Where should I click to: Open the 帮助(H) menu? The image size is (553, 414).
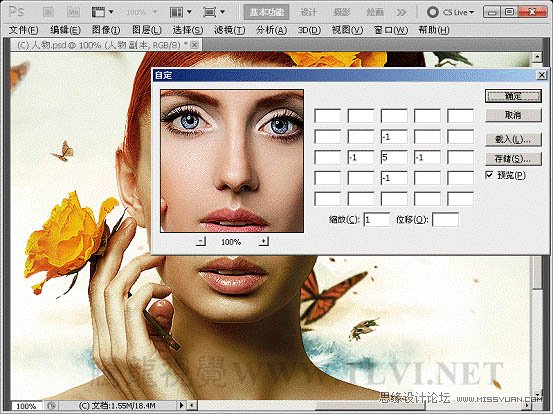point(434,30)
